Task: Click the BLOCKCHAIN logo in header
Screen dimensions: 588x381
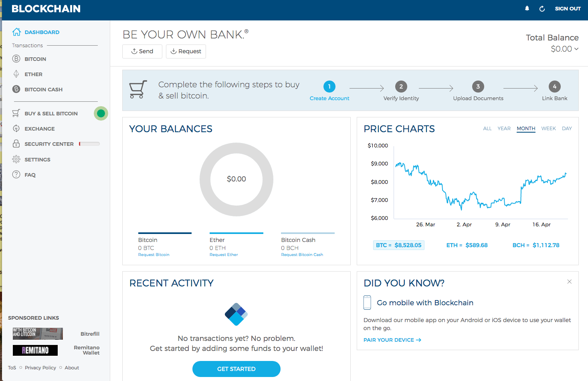Action: click(46, 9)
